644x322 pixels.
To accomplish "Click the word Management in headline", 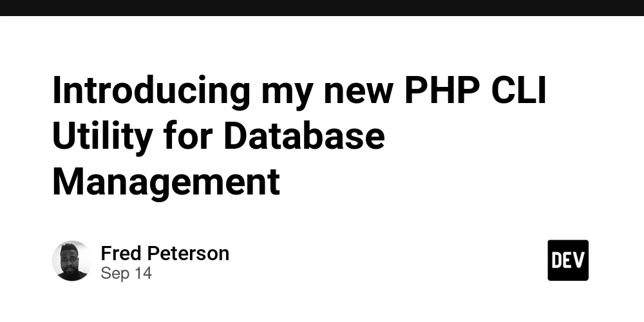I will point(166,183).
